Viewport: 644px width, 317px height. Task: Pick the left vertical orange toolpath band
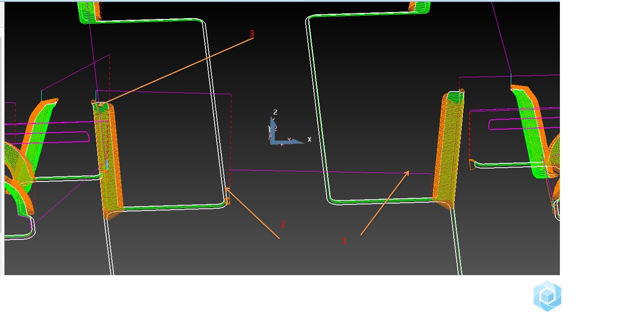(x=108, y=160)
